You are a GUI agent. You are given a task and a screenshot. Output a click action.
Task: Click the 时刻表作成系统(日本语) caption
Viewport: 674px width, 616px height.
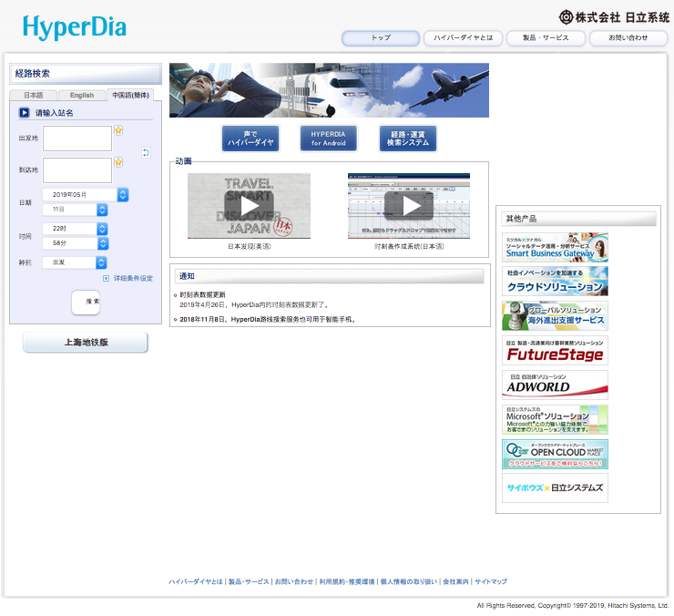tap(409, 246)
